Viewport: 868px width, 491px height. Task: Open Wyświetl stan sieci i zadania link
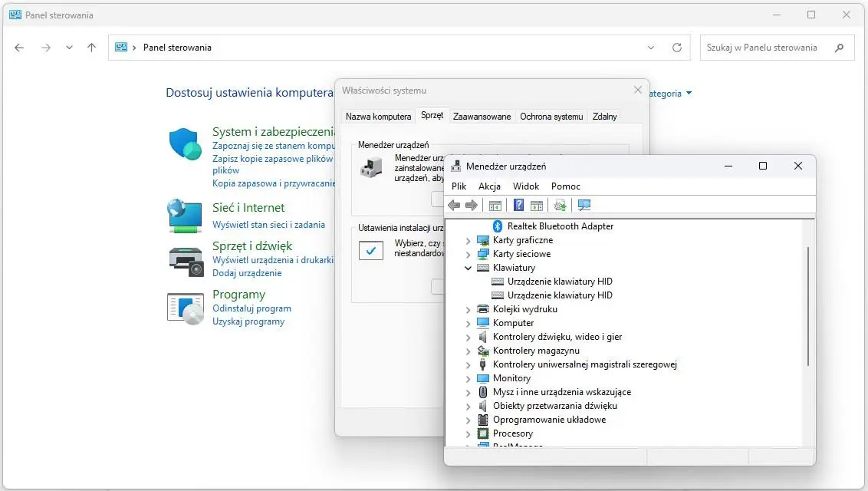(x=268, y=225)
